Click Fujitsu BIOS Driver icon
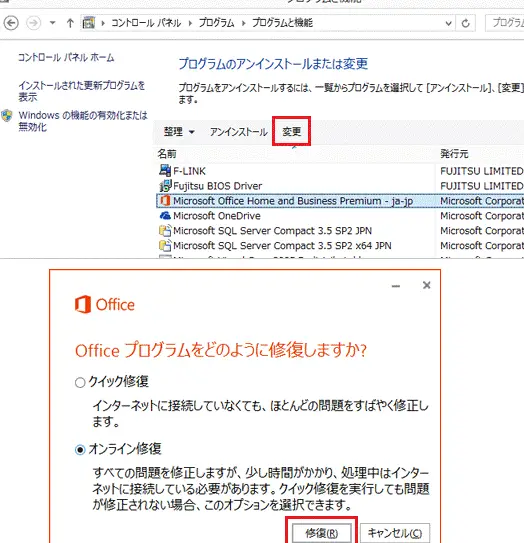The width and height of the screenshot is (524, 543). (x=165, y=186)
